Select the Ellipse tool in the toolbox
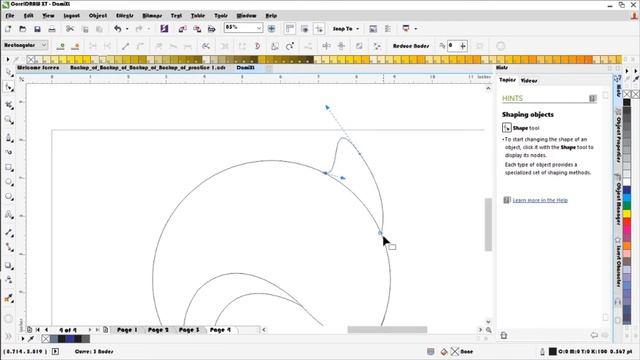The image size is (640, 360). click(9, 182)
